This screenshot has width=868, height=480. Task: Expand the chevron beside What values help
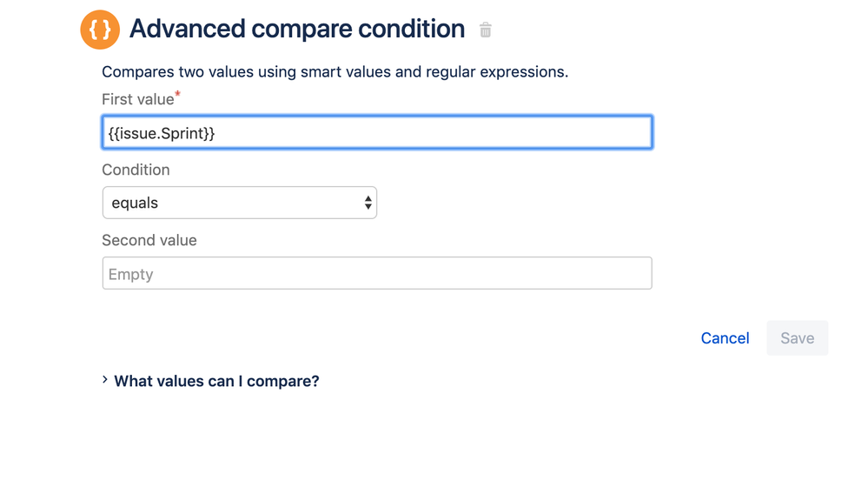coord(105,380)
